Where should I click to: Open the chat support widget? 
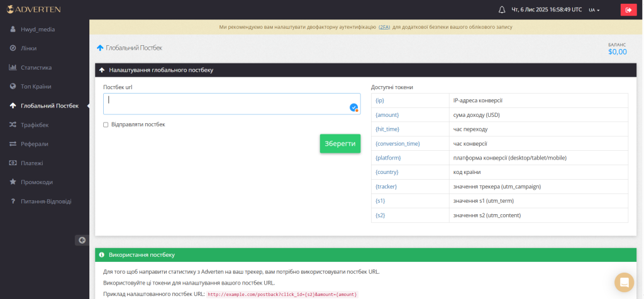(625, 282)
